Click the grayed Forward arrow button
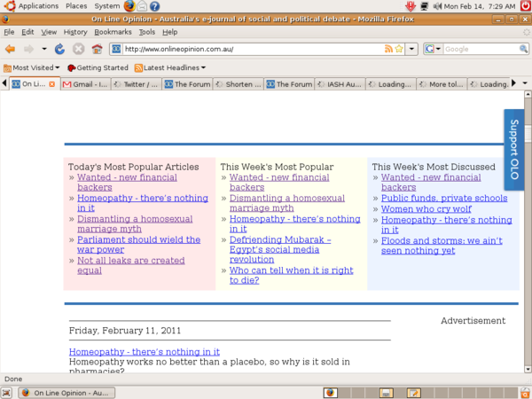Image resolution: width=532 pixels, height=399 pixels. point(29,49)
